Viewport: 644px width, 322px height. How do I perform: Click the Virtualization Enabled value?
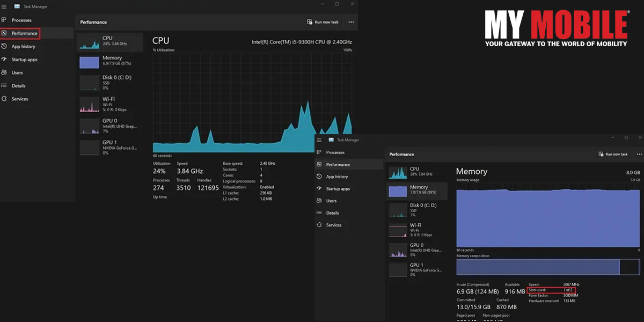[x=267, y=187]
